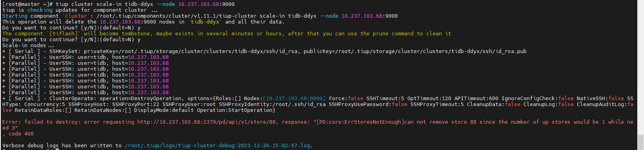
Task: Click the 'code 400' error text
Action: [21, 134]
